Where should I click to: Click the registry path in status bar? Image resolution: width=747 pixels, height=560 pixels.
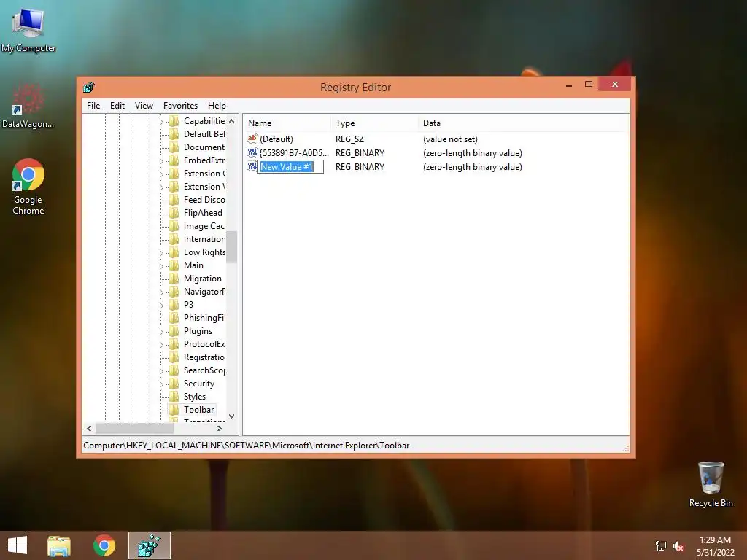pos(247,446)
